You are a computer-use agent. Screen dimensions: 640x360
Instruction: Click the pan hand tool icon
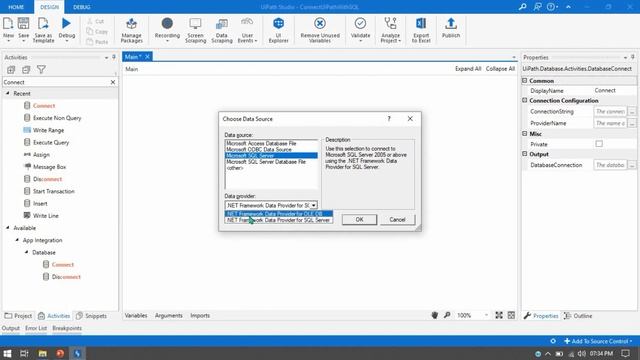[435, 315]
